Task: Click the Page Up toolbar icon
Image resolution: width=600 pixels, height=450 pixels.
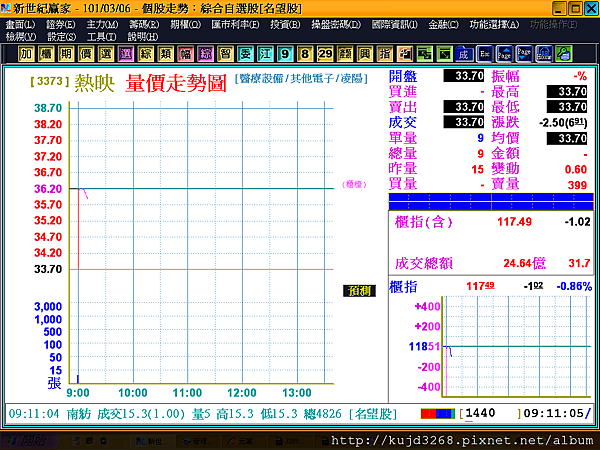Action: click(504, 54)
